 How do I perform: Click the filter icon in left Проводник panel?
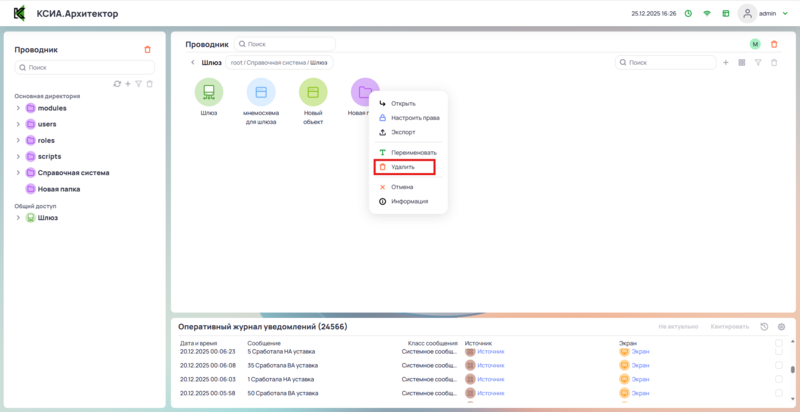point(139,84)
